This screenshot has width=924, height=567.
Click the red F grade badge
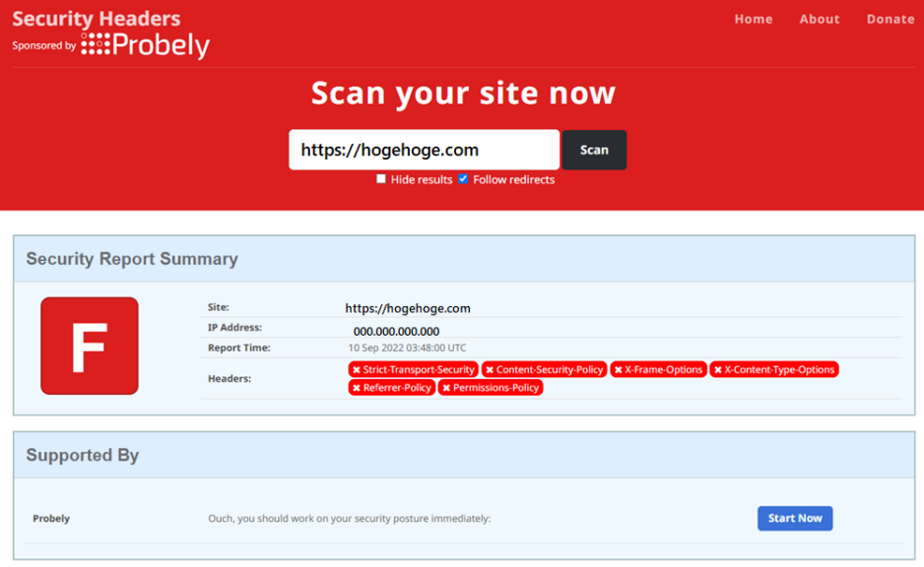(x=91, y=346)
